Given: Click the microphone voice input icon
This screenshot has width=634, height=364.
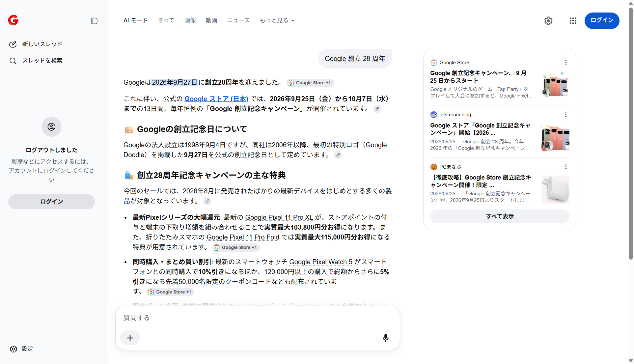Looking at the screenshot, I should click(x=386, y=338).
